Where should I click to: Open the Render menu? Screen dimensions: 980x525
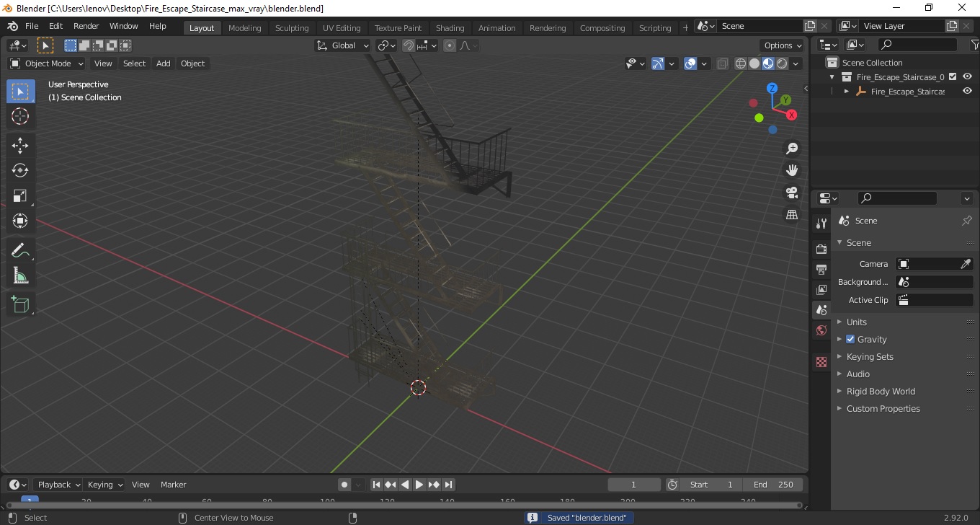click(86, 26)
